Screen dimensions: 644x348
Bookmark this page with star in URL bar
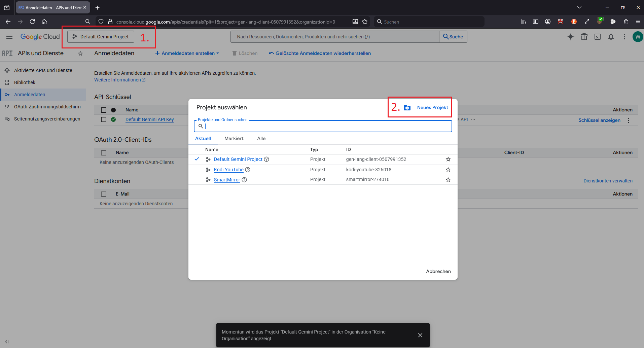(365, 22)
